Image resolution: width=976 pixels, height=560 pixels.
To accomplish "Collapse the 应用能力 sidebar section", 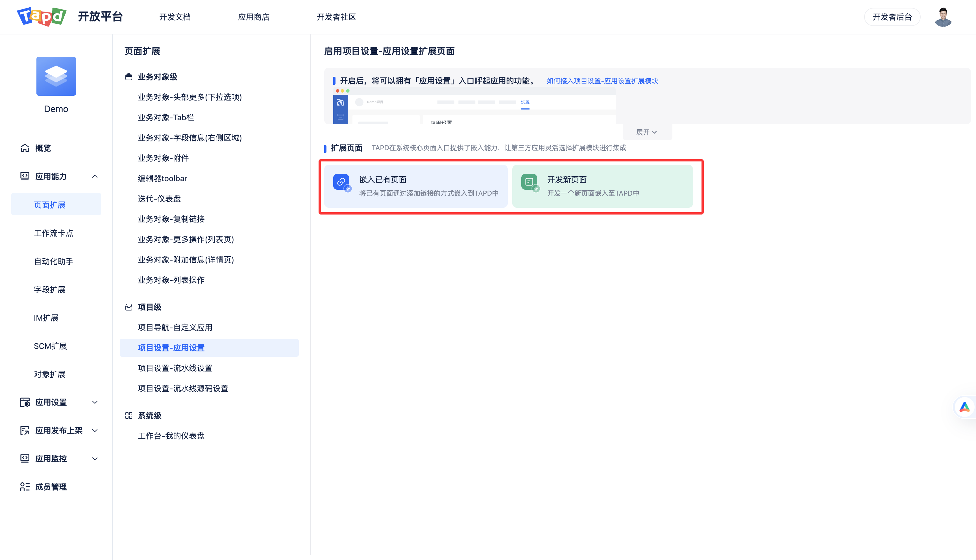I will pyautogui.click(x=95, y=176).
